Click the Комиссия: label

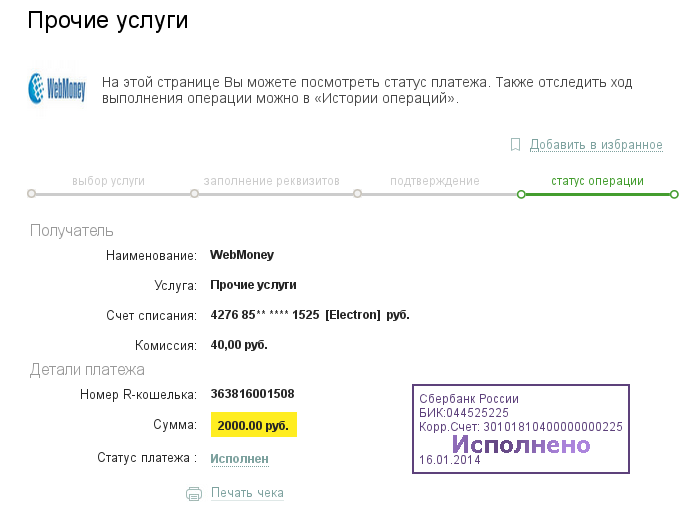pyautogui.click(x=166, y=346)
